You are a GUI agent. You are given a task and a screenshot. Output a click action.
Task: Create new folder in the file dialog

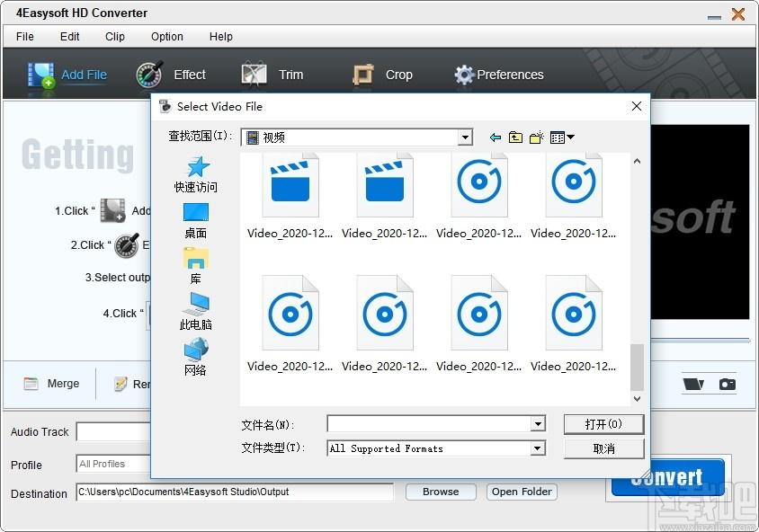click(536, 137)
